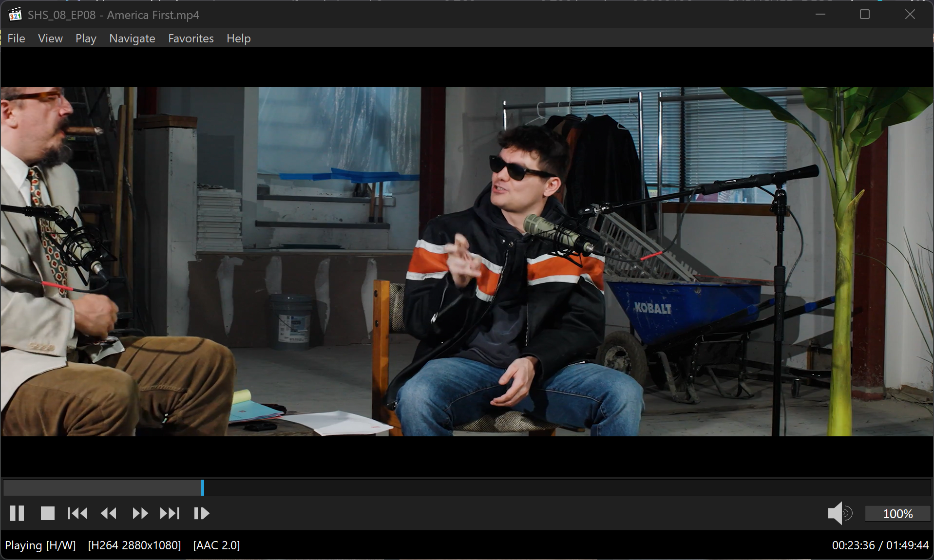Click the "[H264 2880x1080]" video codec info
Screen dimensions: 934x560
point(134,545)
